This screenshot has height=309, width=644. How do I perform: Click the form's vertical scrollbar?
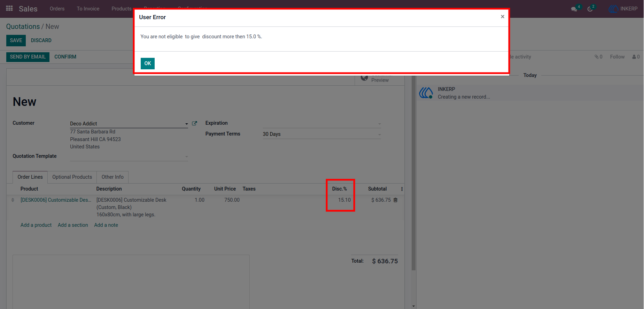413,172
